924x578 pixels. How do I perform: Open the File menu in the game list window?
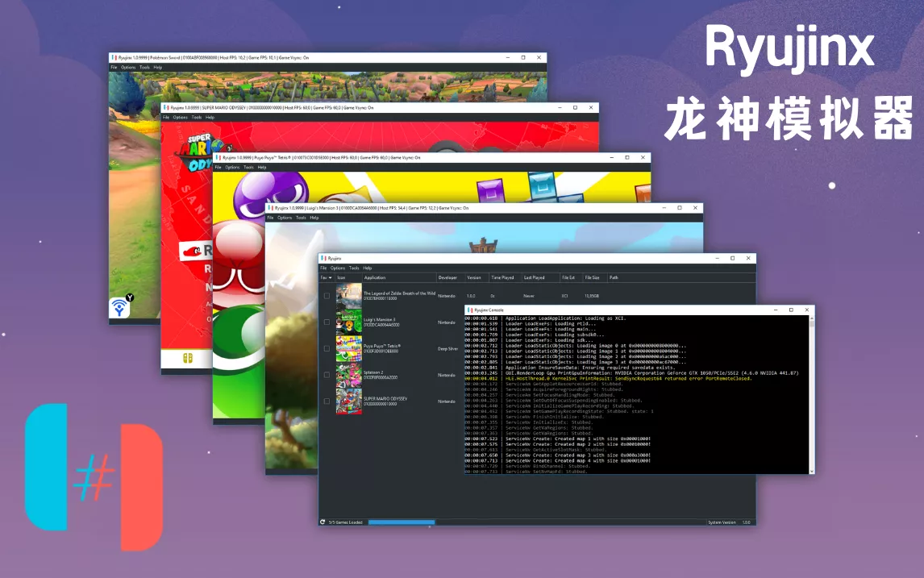pos(323,268)
